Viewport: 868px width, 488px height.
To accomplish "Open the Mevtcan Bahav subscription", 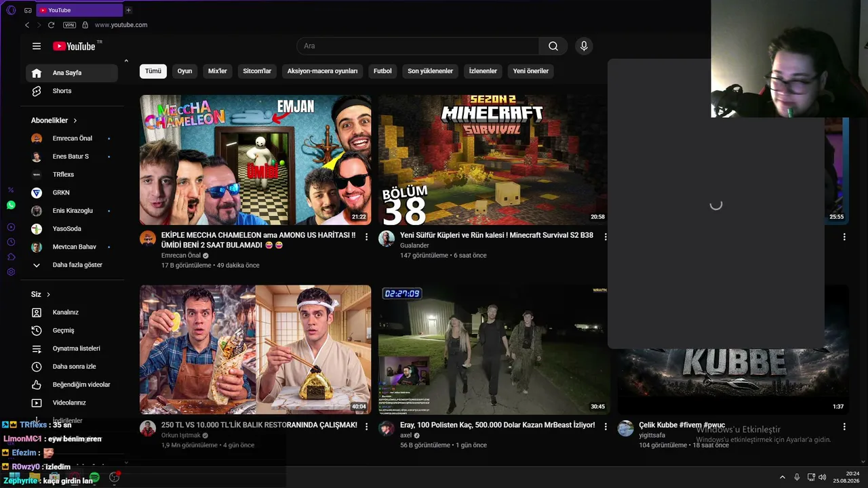I will click(x=72, y=247).
